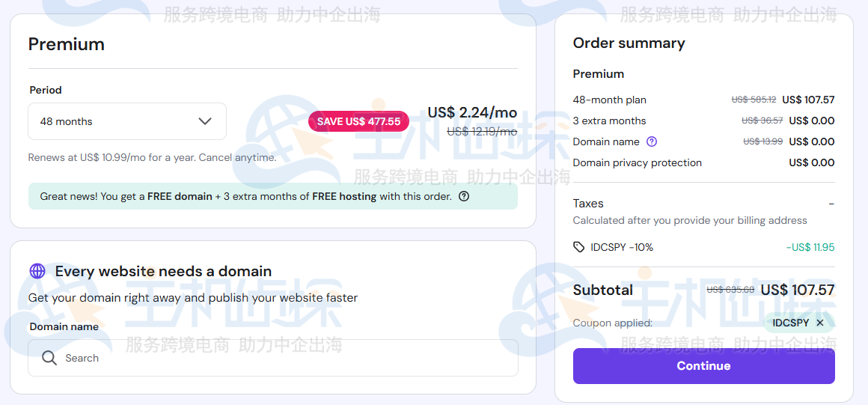The image size is (868, 405).
Task: Click the globe icon beside the domain heading
Action: point(37,271)
